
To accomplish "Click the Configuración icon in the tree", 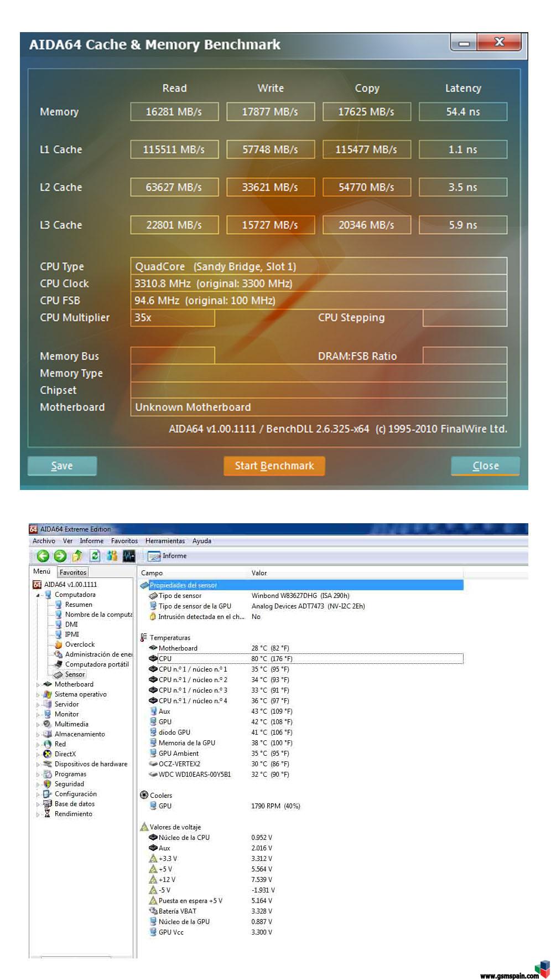I will point(48,794).
